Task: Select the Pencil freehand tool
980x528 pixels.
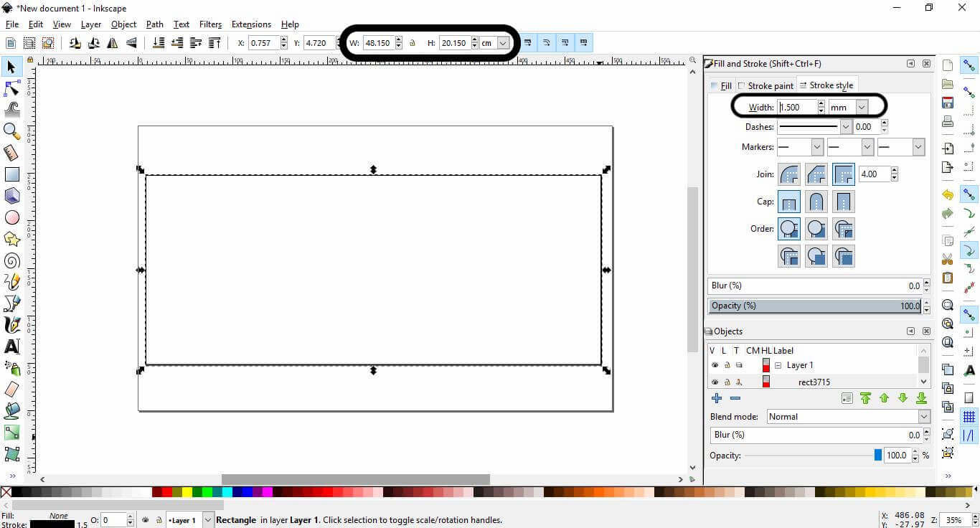Action: [11, 282]
